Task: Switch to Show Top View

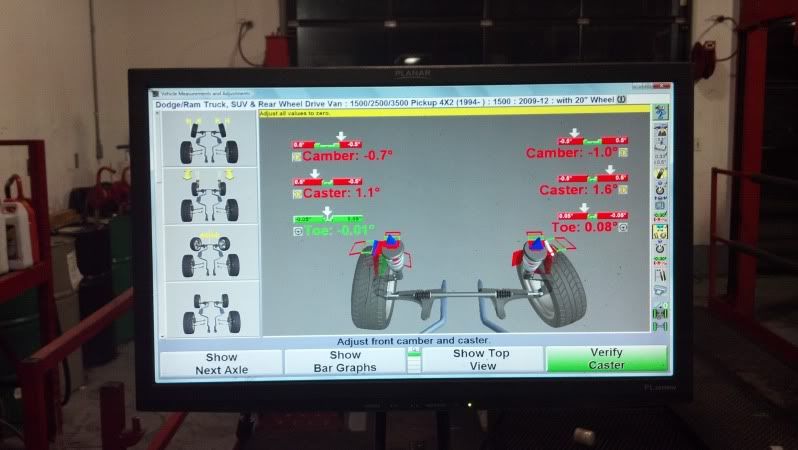Action: pyautogui.click(x=481, y=359)
